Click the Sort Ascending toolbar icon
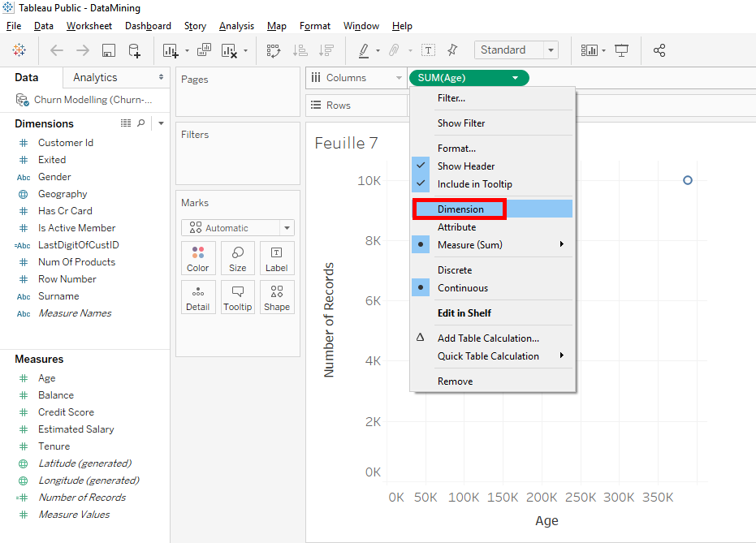 [x=300, y=50]
